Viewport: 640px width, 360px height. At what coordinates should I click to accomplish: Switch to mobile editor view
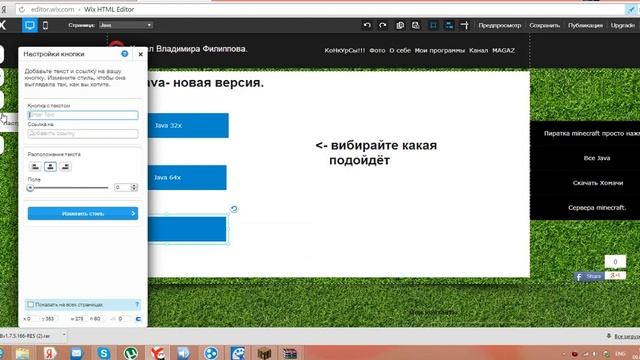point(45,25)
